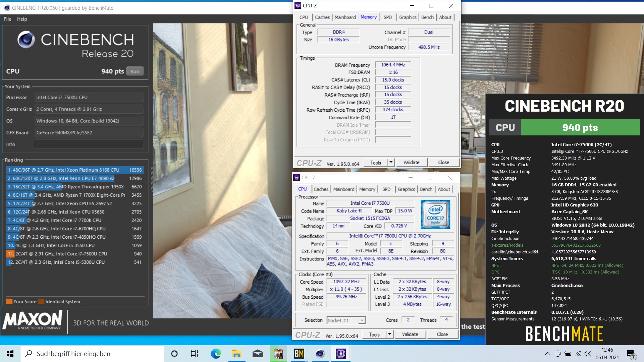Open the battery status tray icon
Image resolution: width=644 pixels, height=362 pixels.
[568, 354]
